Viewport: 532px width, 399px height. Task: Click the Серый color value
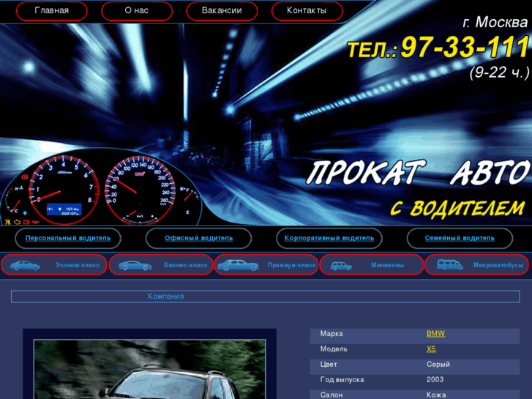click(x=438, y=365)
